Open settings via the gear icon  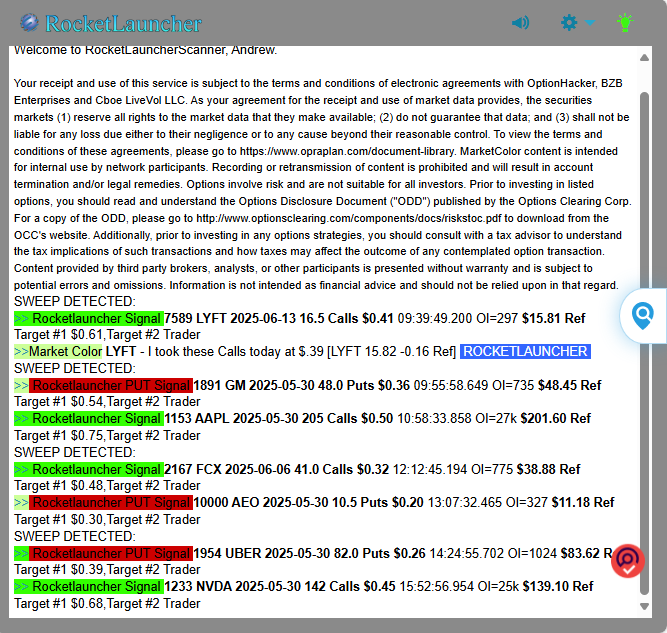pos(569,23)
